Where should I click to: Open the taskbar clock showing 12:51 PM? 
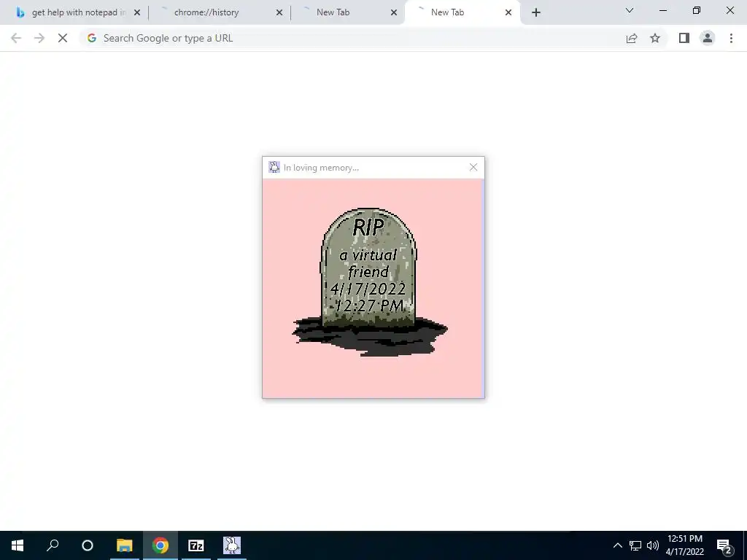pyautogui.click(x=684, y=545)
